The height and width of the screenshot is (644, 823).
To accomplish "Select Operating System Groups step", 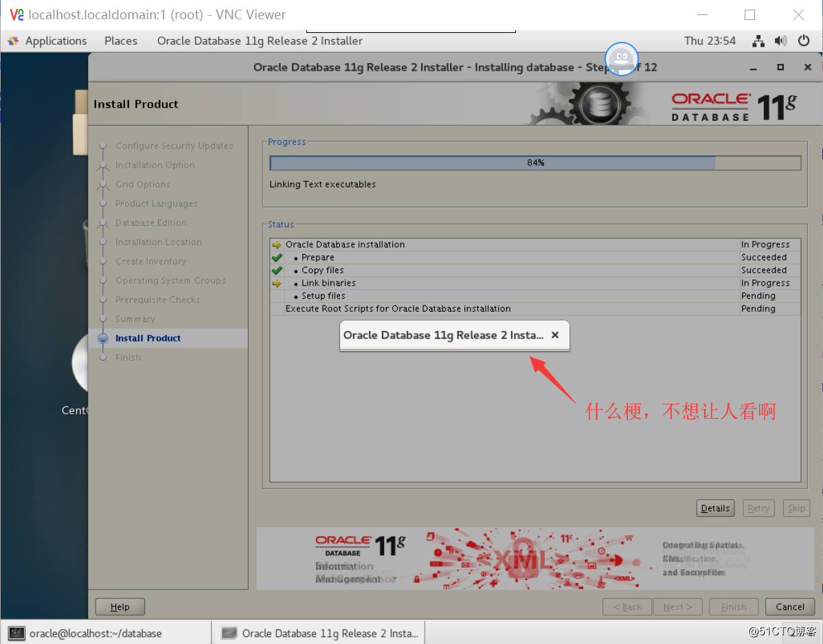I will pos(170,281).
